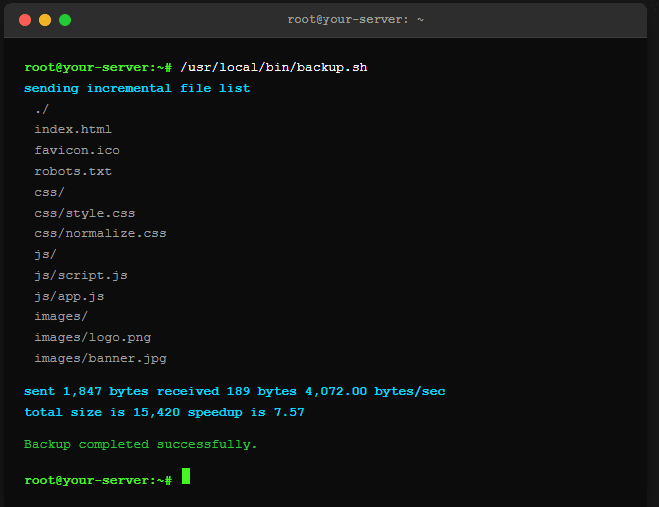659x507 pixels.
Task: Click the "sending incremental file list" text
Action: point(137,88)
